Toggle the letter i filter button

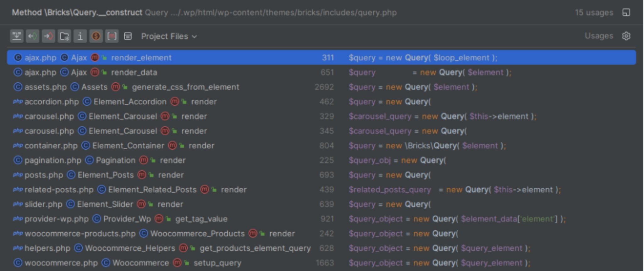point(80,36)
